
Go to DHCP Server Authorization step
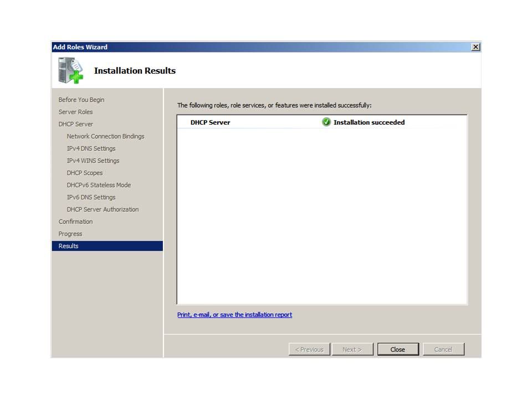pos(103,209)
